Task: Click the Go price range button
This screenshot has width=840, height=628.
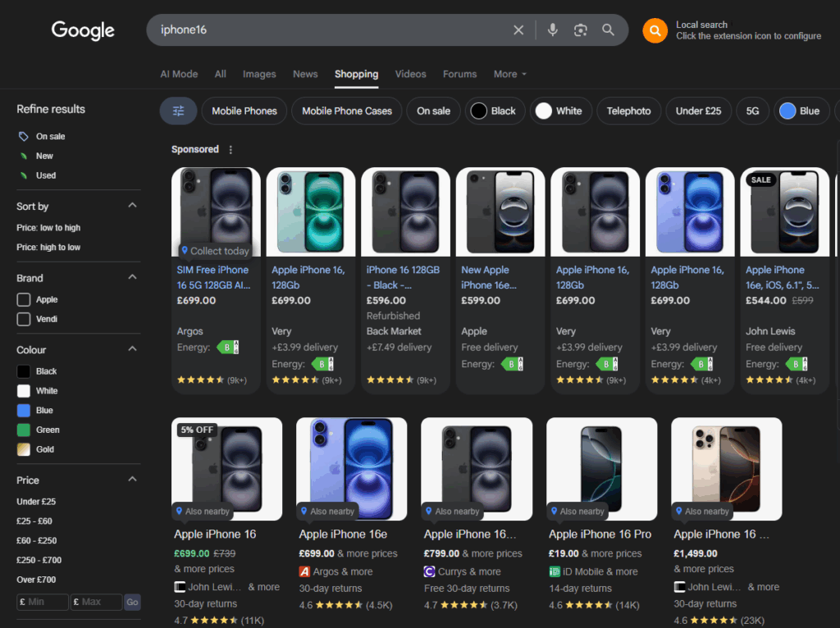Action: [x=132, y=603]
